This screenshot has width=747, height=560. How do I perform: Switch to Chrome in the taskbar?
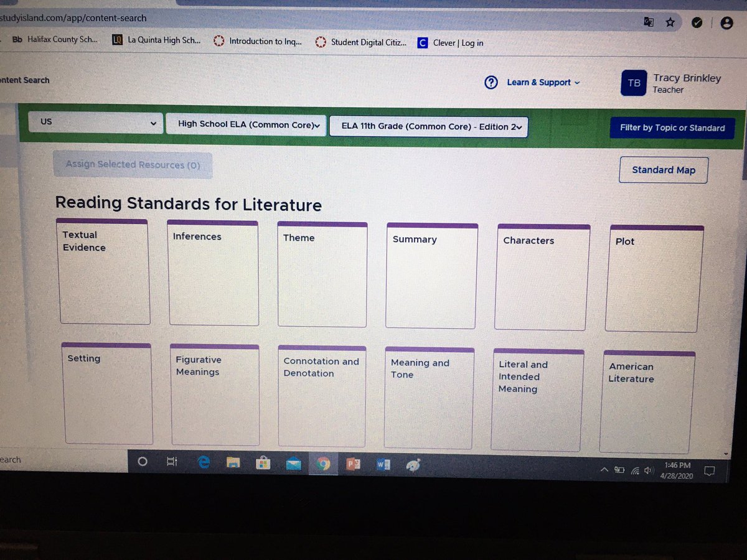pos(323,464)
